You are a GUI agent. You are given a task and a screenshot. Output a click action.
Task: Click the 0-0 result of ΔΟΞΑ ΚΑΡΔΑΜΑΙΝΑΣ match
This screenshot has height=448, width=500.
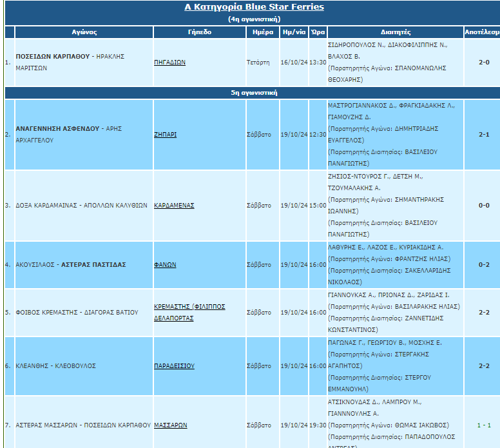(484, 205)
